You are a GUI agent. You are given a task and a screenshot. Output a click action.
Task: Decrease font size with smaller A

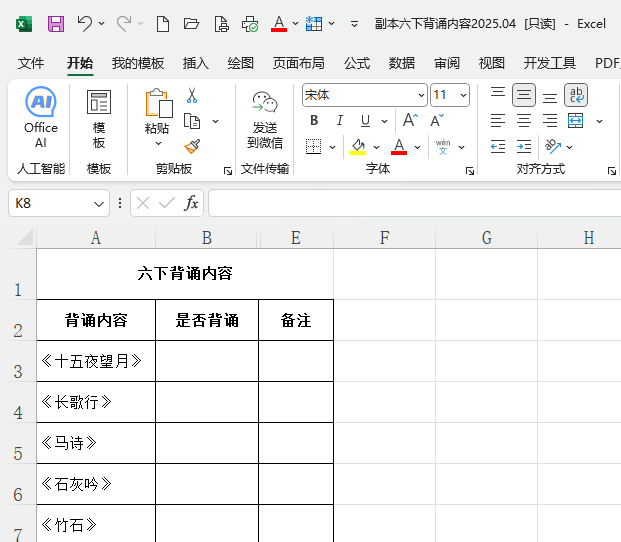pos(437,120)
